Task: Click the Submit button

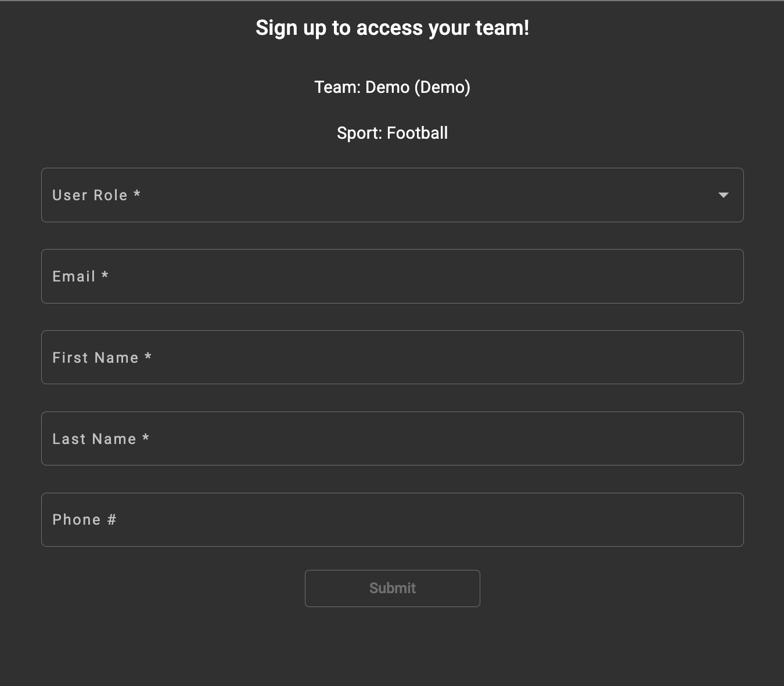Action: point(393,588)
